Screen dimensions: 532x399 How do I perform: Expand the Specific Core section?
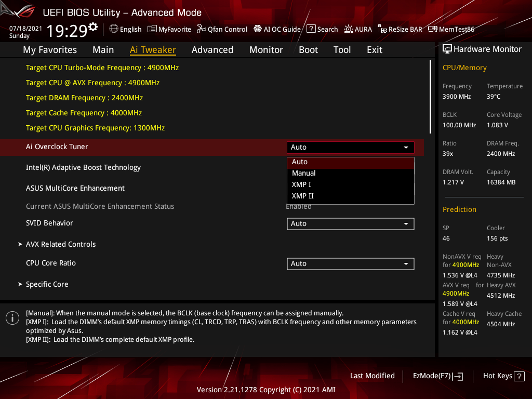click(x=47, y=284)
